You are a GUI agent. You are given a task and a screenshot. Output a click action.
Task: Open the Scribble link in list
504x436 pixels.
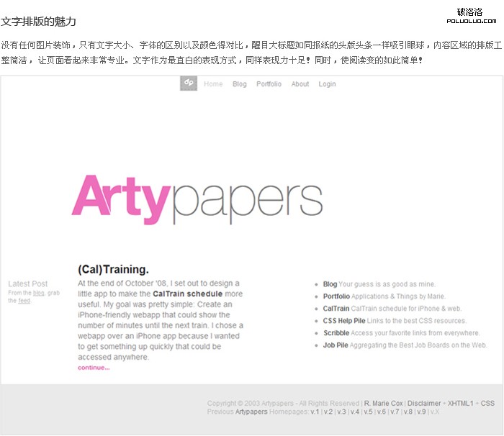point(336,333)
